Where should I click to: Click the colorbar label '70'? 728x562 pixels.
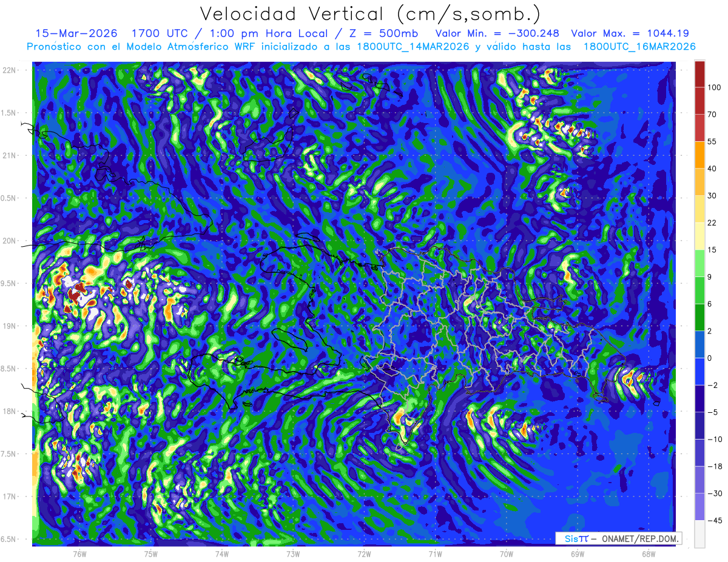click(712, 114)
